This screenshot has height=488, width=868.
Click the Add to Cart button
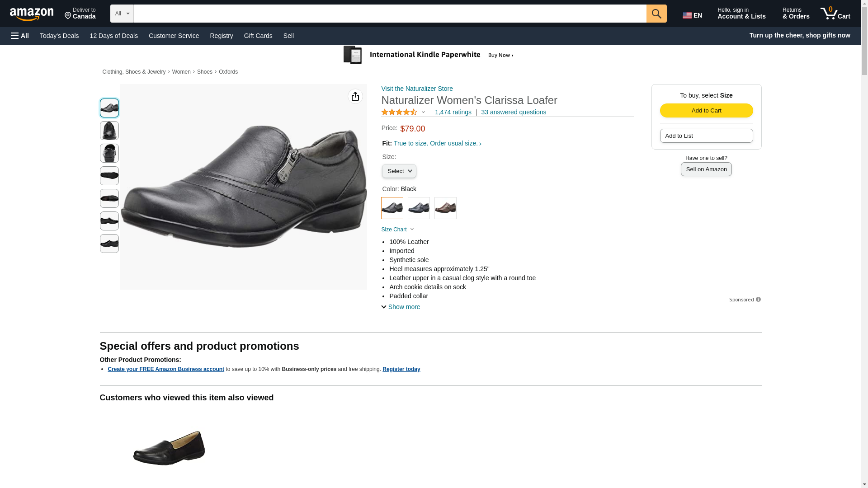point(706,111)
